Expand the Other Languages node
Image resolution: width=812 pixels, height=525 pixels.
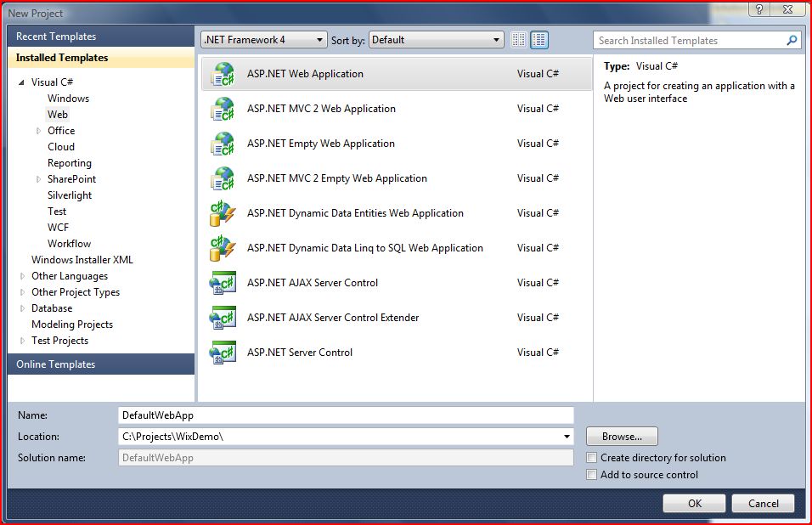22,276
